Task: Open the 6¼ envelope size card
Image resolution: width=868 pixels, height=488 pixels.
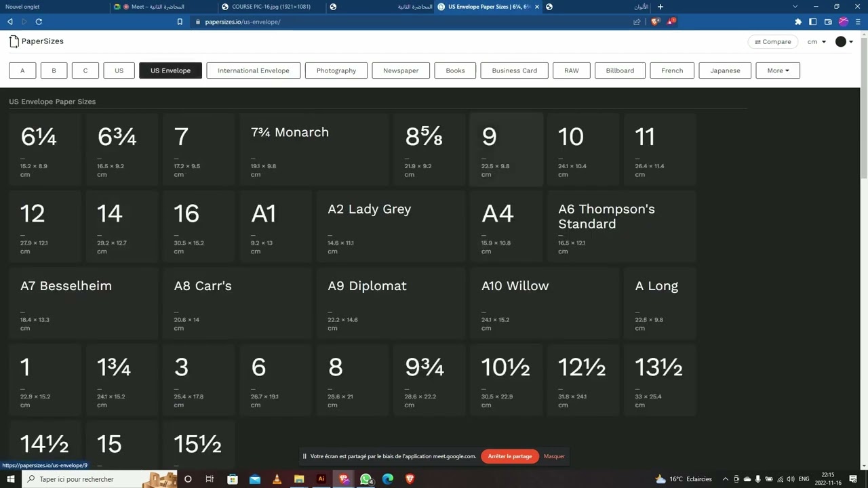Action: click(x=45, y=149)
